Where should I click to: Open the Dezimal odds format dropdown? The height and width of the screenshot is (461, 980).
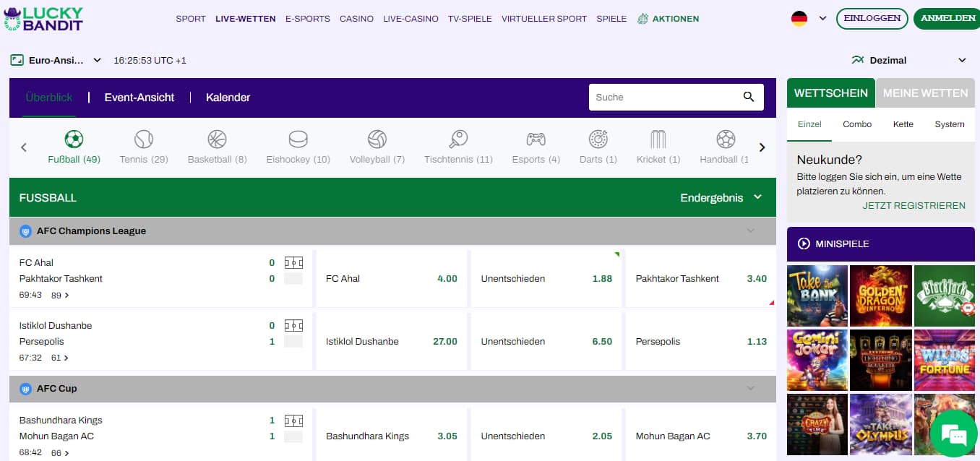(962, 60)
